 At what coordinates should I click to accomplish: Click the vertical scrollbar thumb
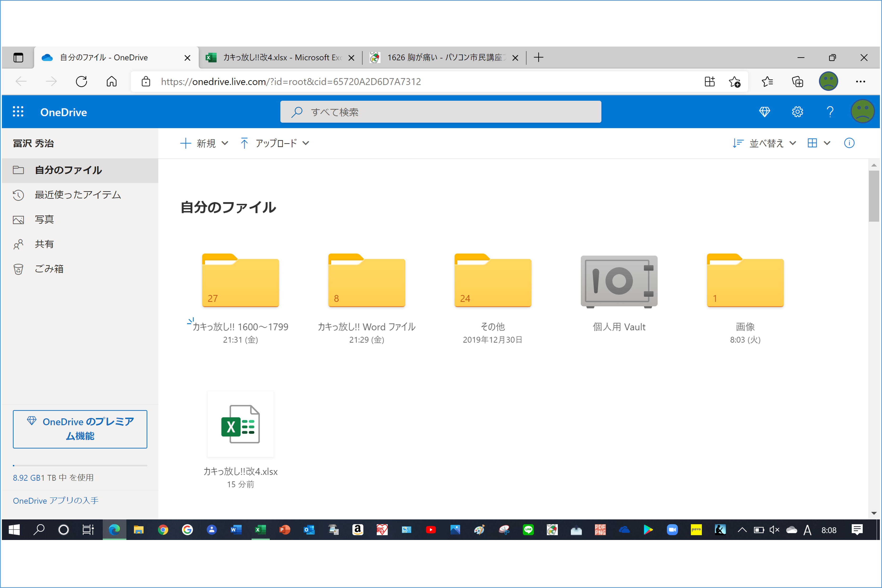click(x=873, y=196)
